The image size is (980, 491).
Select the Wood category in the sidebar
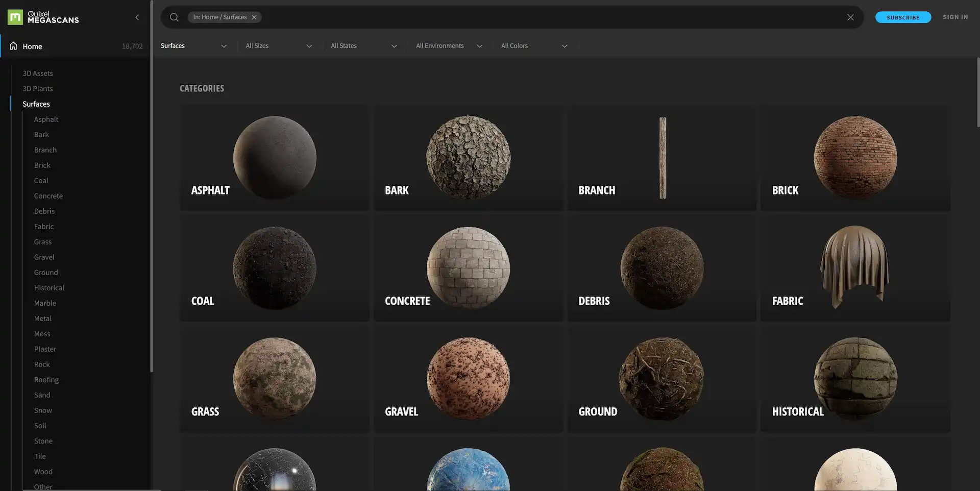point(42,471)
